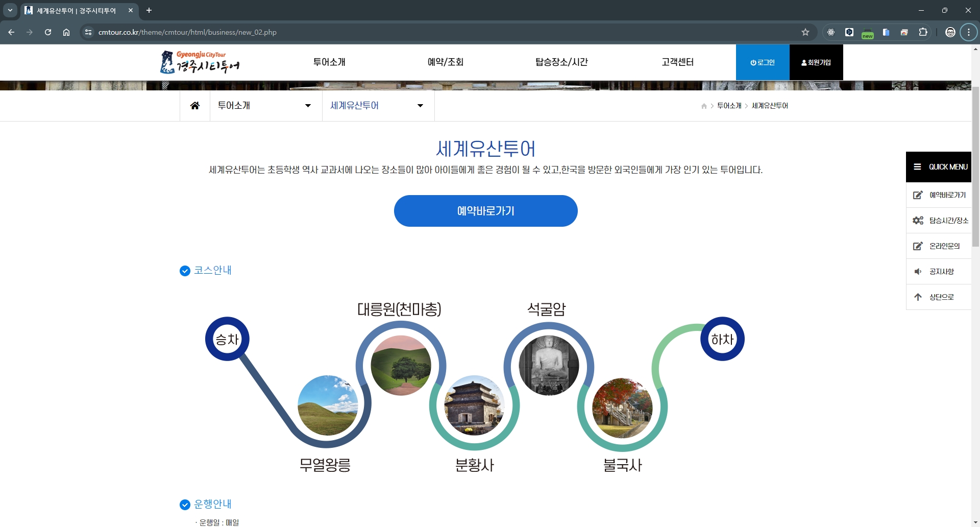980x527 pixels.
Task: Select the 예약바로가기 pencil icon in quick menu
Action: click(x=918, y=195)
